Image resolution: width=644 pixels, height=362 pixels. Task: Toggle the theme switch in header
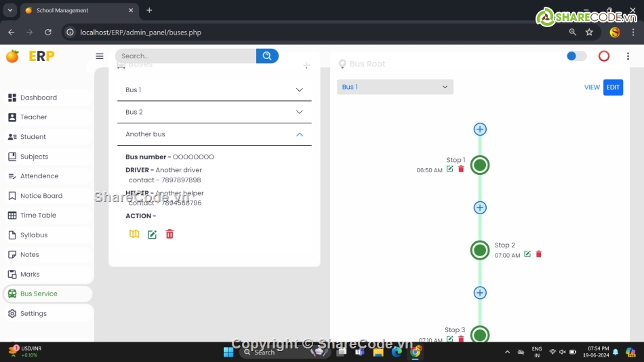pos(576,56)
